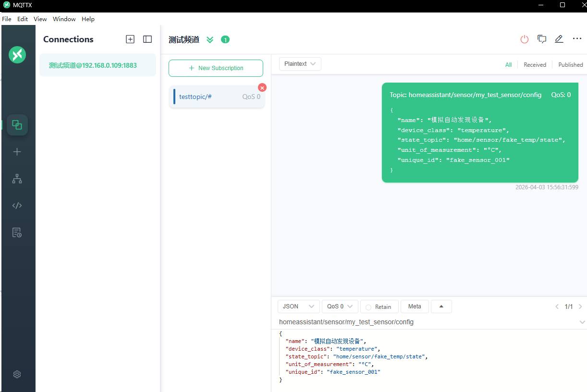587x392 pixels.
Task: Open Settings gear in sidebar
Action: click(17, 374)
